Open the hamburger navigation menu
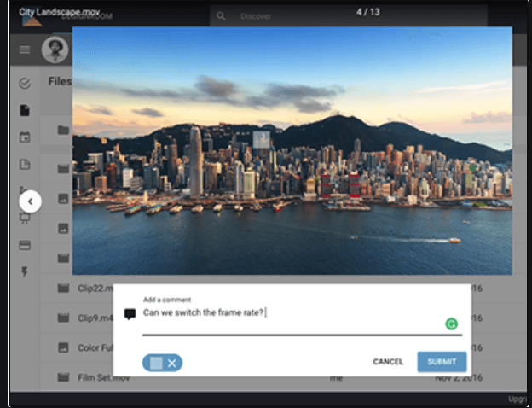Screen dimensions: 532x408 coord(25,50)
